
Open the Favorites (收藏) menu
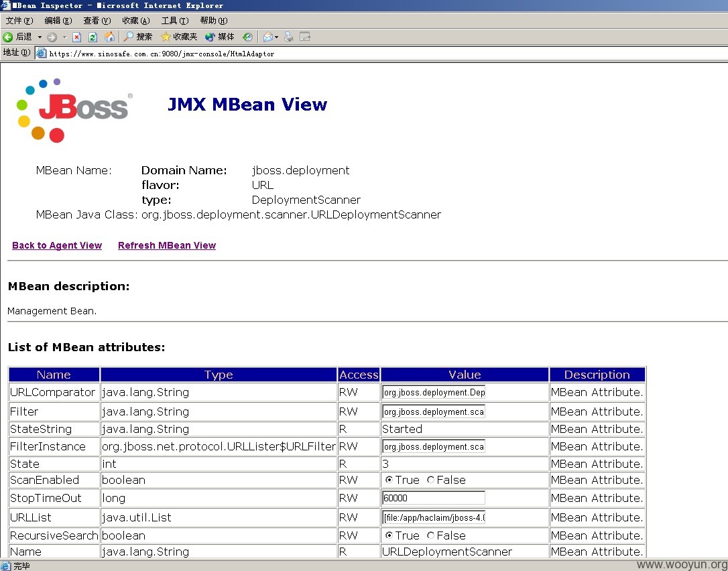click(x=136, y=21)
